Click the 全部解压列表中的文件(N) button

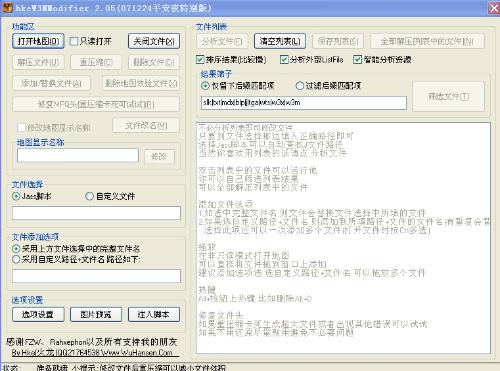click(427, 41)
